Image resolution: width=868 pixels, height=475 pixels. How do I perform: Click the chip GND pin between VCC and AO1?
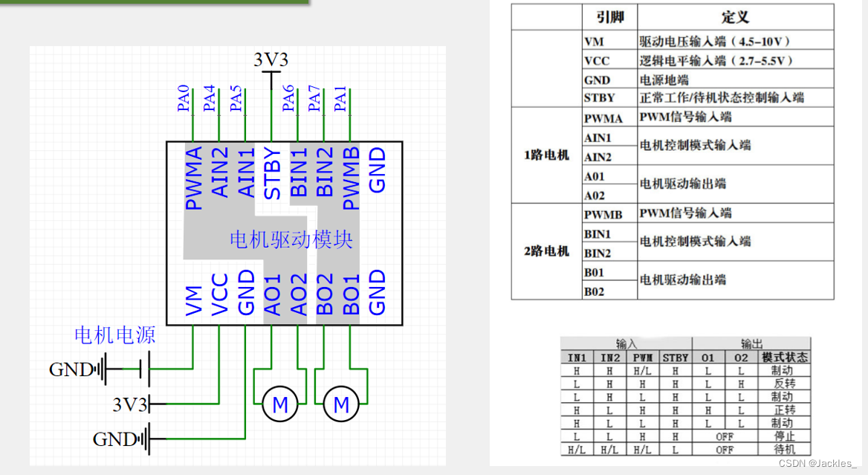(246, 292)
